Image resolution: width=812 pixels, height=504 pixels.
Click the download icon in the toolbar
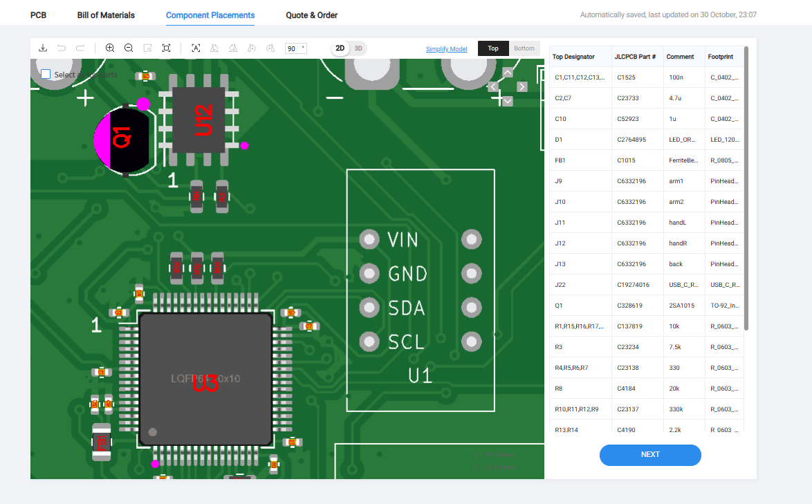point(43,48)
